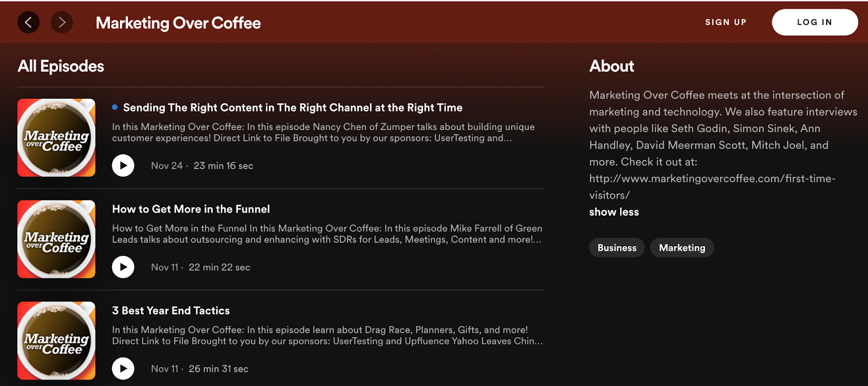Click cover art of the Nov 24 episode
Image resolution: width=868 pixels, height=386 pixels.
pos(56,138)
